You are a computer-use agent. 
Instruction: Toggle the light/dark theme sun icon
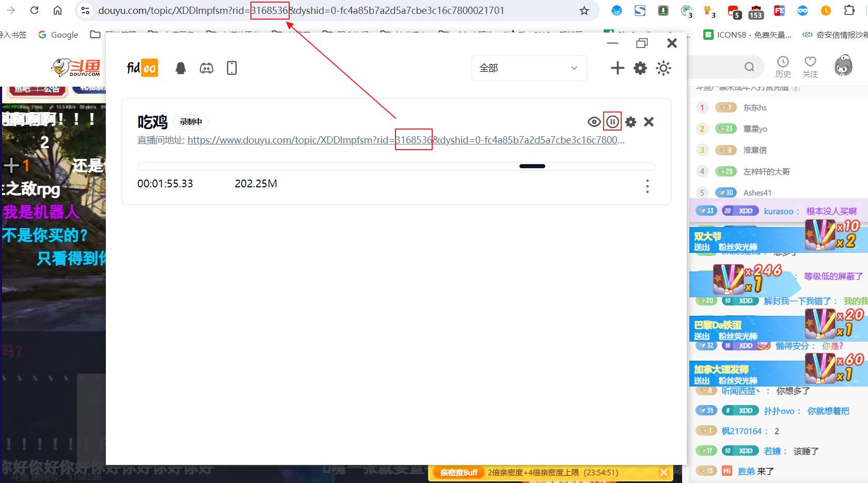(664, 68)
